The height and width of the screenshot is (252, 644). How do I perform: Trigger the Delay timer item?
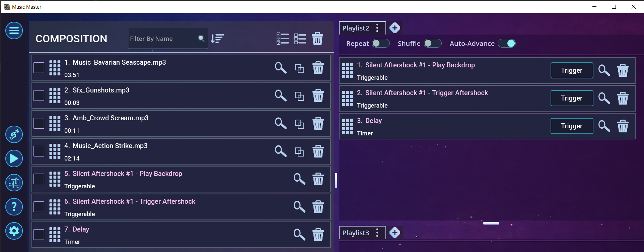(571, 126)
